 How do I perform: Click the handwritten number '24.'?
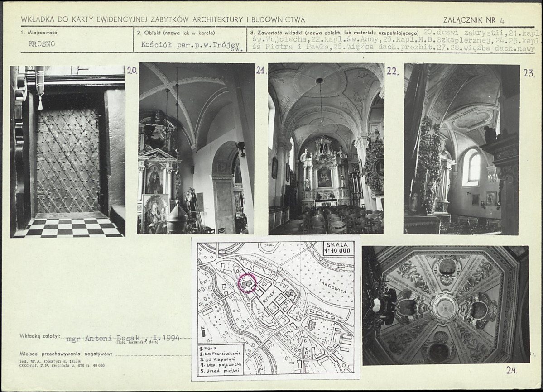coord(511,371)
